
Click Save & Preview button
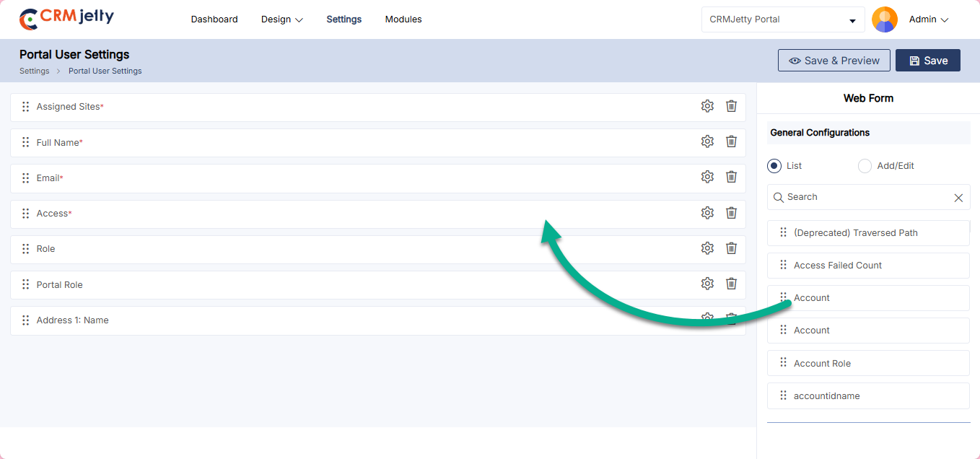tap(834, 61)
